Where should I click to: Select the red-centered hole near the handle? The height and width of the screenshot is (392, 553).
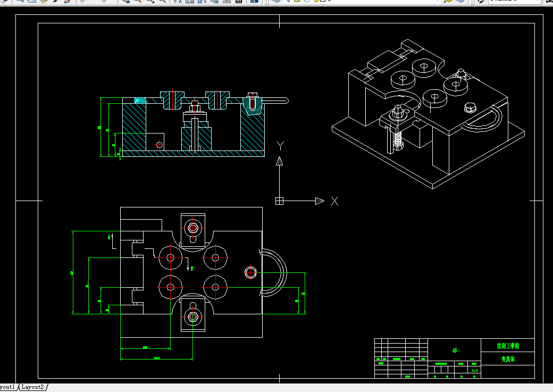[251, 272]
